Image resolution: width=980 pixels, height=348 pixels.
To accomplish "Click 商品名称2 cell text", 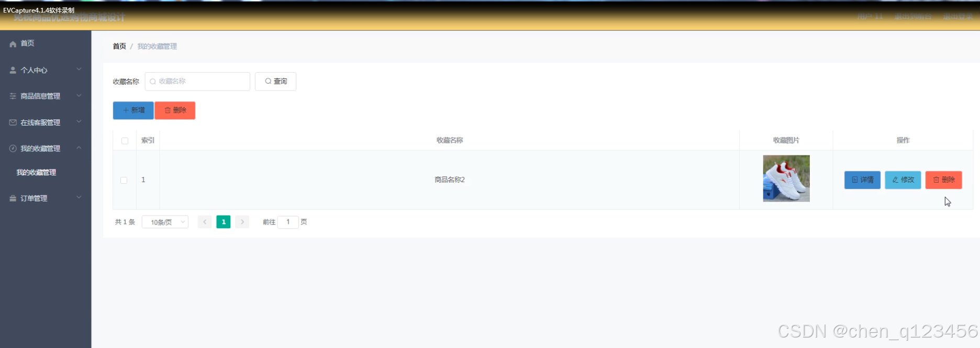I will 450,179.
